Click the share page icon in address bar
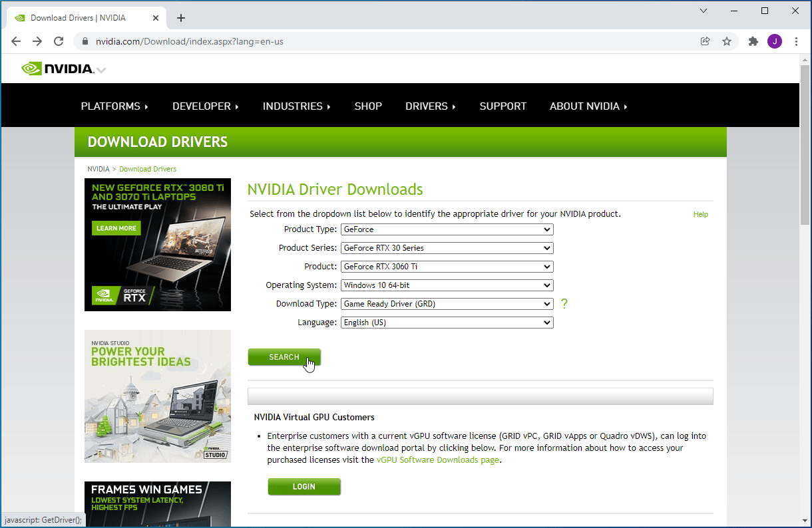 [706, 41]
